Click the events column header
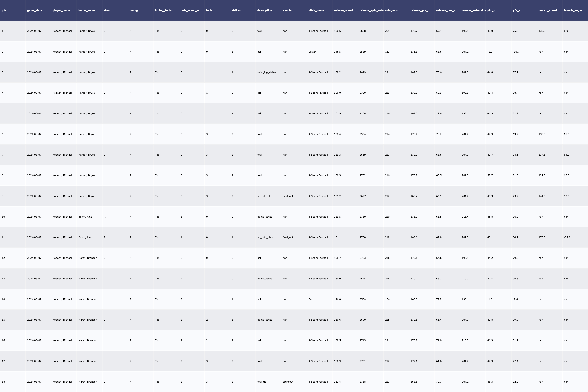 pyautogui.click(x=287, y=10)
